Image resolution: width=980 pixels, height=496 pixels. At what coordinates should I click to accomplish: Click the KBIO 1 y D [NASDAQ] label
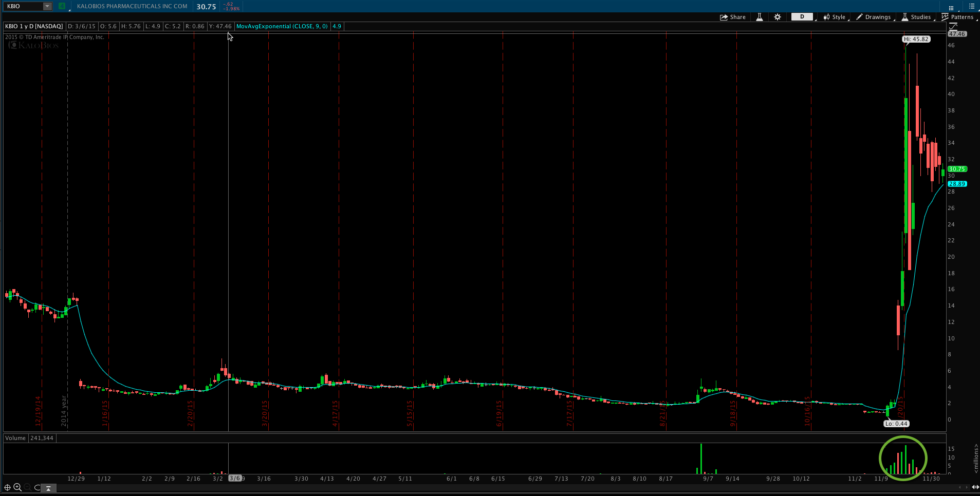click(34, 26)
